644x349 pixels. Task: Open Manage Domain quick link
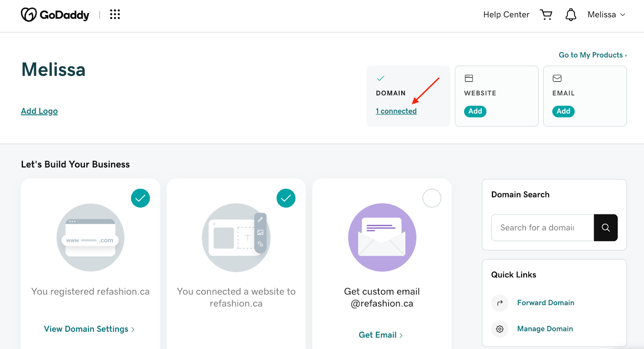(545, 329)
